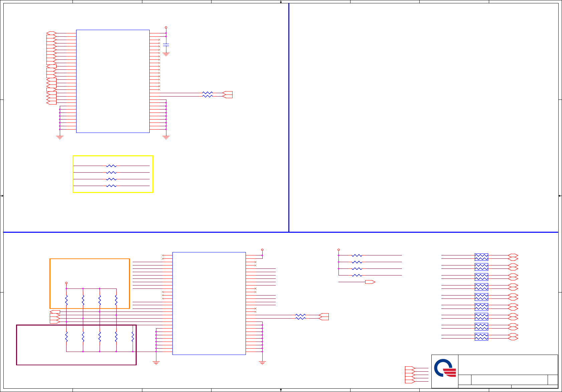The width and height of the screenshot is (562, 392).
Task: Click the large upper chip symbol body
Action: pos(113,81)
